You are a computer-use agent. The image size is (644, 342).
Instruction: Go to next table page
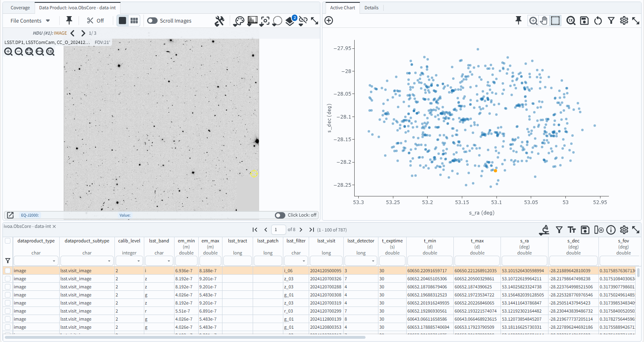301,230
